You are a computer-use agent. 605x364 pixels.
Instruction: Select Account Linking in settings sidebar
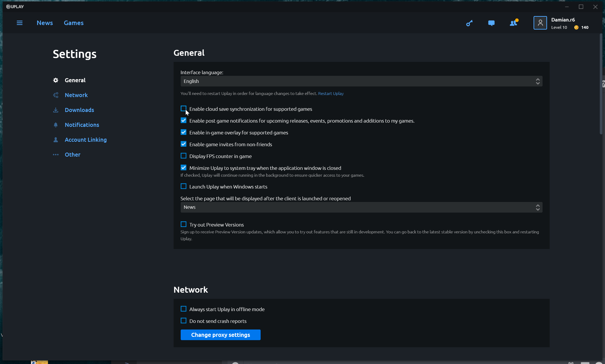tap(86, 140)
